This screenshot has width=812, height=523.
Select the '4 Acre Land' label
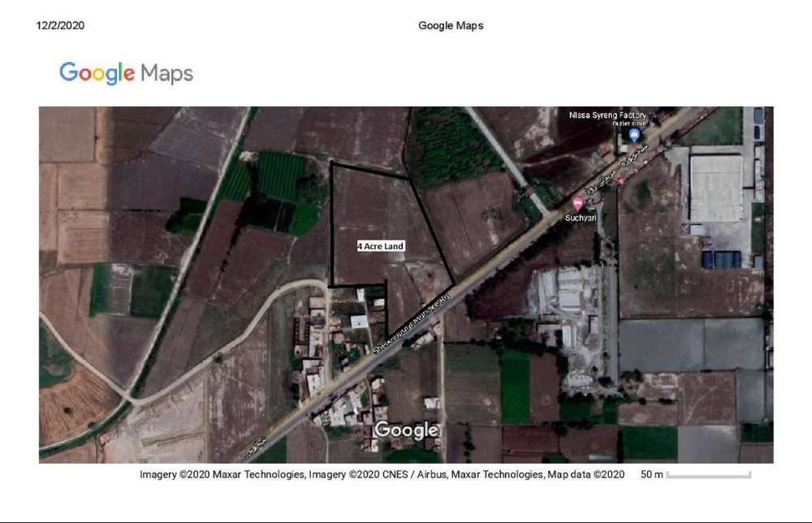381,246
